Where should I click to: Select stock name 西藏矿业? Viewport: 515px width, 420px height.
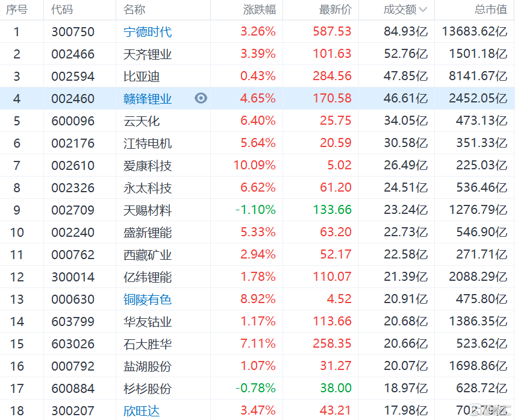click(148, 255)
